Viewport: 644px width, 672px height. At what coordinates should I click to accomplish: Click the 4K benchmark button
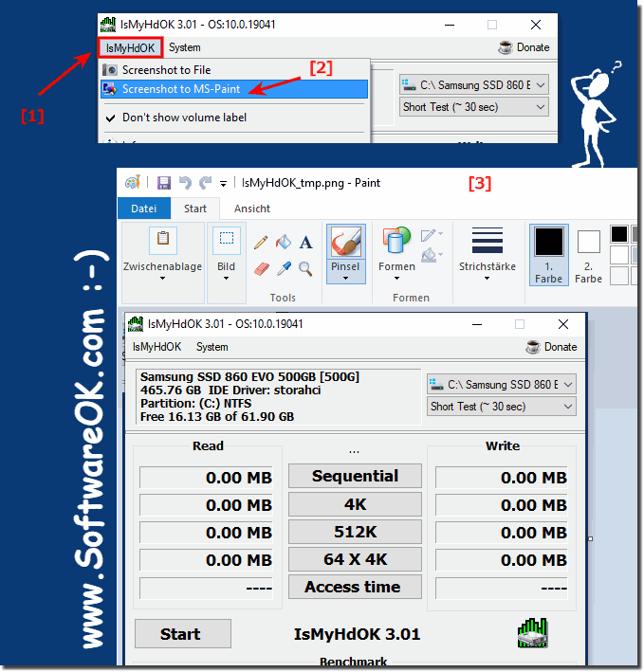(x=355, y=504)
